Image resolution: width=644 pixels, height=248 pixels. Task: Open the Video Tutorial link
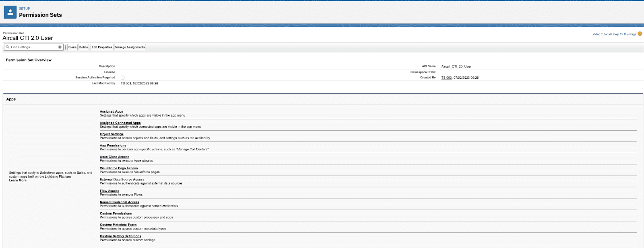coord(601,34)
